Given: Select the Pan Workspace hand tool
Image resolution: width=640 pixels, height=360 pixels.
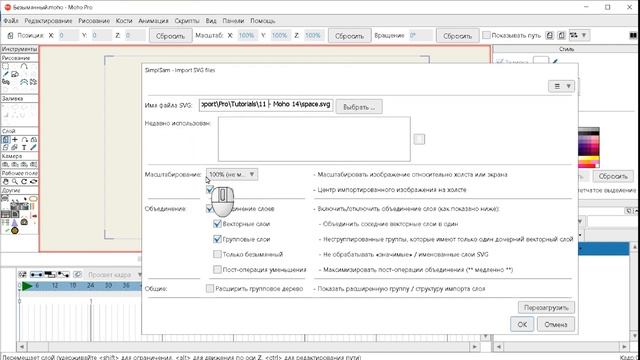Looking at the screenshot, I should [x=6, y=182].
